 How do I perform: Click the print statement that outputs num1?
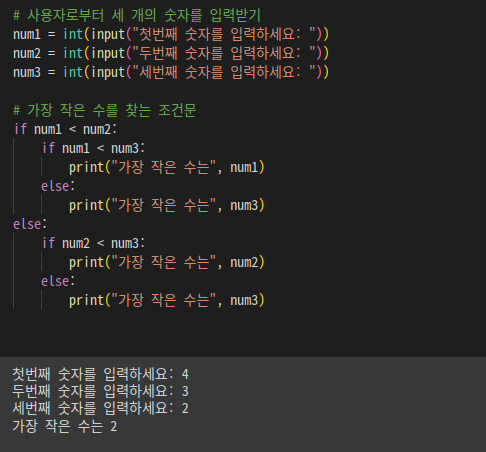[167, 167]
